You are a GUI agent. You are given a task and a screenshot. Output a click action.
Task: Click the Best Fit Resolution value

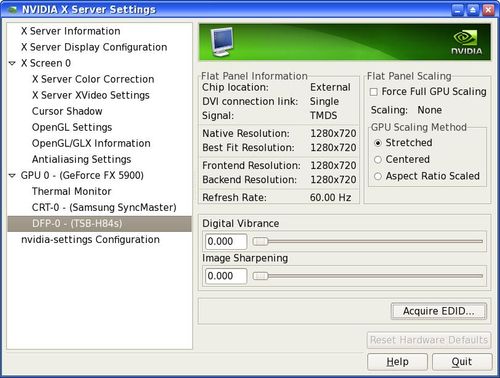pyautogui.click(x=333, y=148)
